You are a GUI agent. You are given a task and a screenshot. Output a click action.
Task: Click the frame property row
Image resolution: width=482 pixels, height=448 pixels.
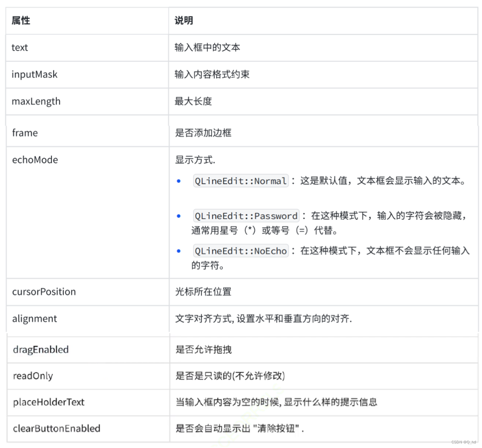tap(24, 133)
